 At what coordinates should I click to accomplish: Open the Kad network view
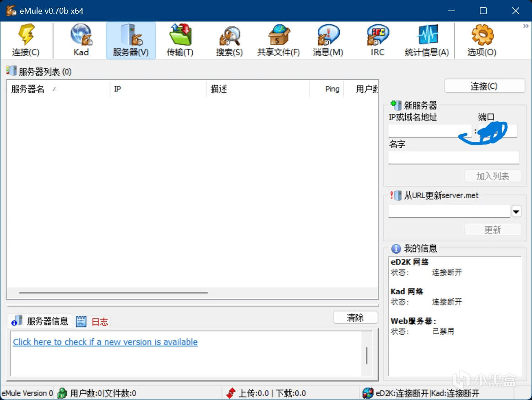81,40
